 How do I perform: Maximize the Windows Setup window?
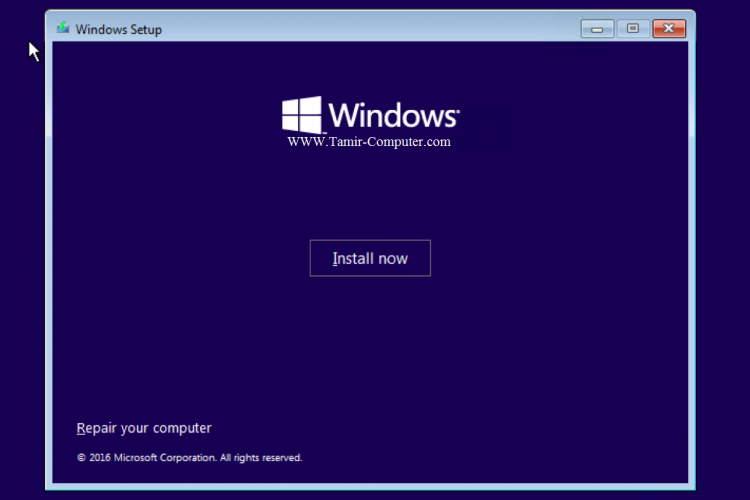point(632,29)
